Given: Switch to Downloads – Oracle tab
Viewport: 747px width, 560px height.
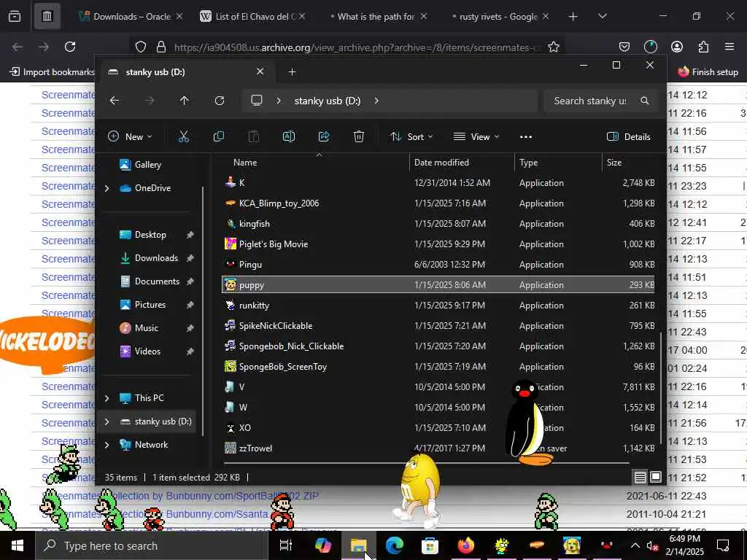Looking at the screenshot, I should coord(131,16).
